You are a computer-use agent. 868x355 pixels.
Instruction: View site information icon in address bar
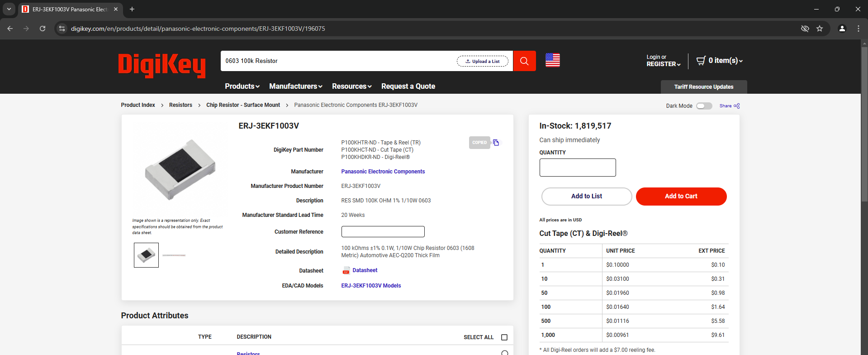coord(62,29)
